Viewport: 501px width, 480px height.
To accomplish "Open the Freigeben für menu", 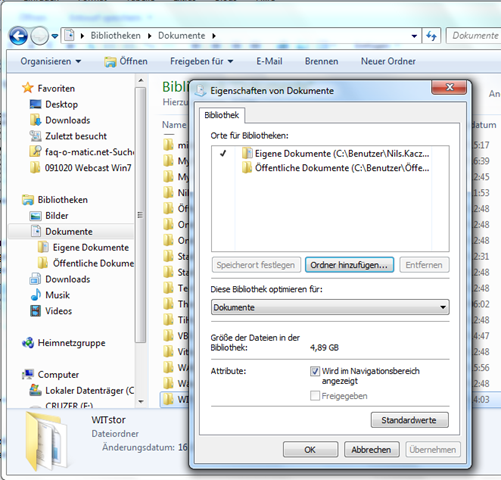I will (x=201, y=61).
